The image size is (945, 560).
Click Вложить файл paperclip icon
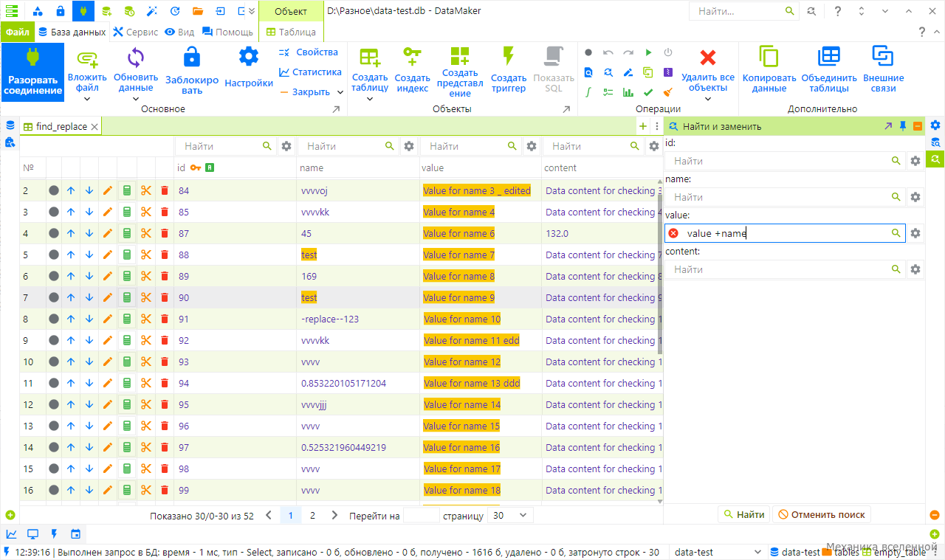87,58
